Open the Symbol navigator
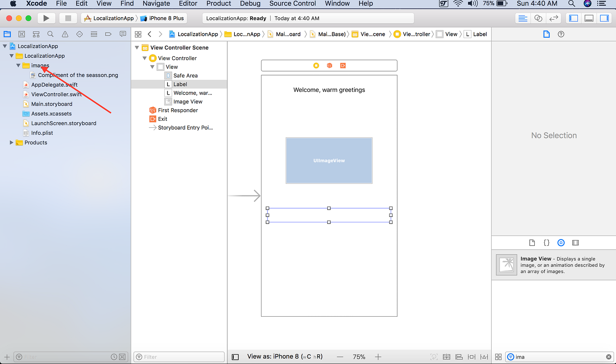This screenshot has width=616, height=364. 36,34
